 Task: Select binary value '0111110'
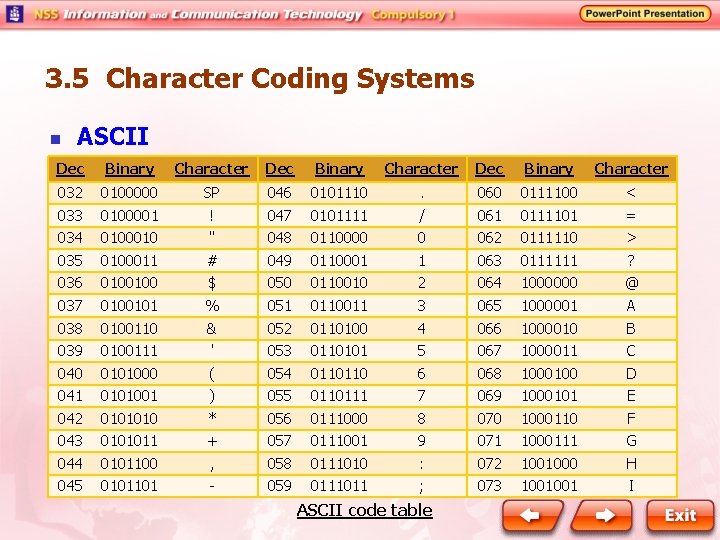[x=549, y=238]
